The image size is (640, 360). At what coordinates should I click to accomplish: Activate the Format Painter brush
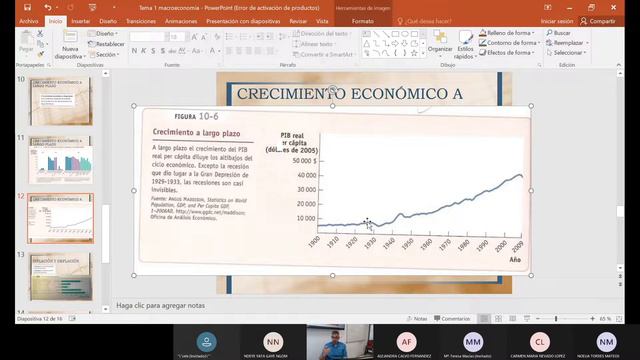pyautogui.click(x=40, y=53)
